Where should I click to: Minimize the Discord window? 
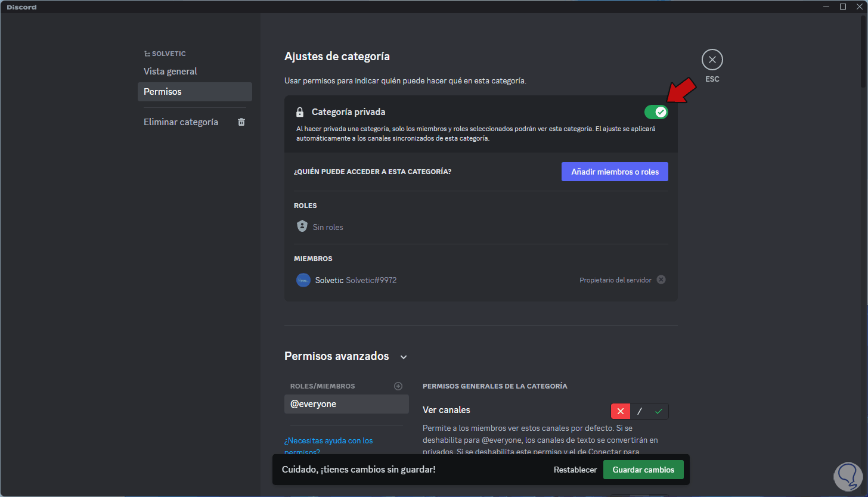pyautogui.click(x=826, y=7)
